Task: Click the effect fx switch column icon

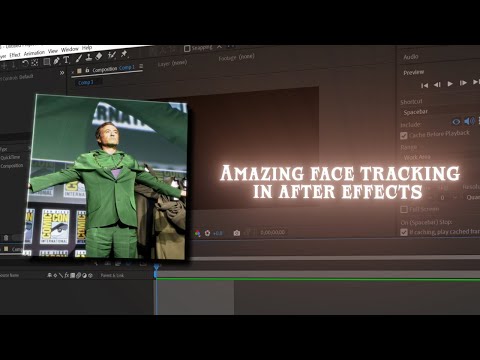Action: tap(67, 275)
